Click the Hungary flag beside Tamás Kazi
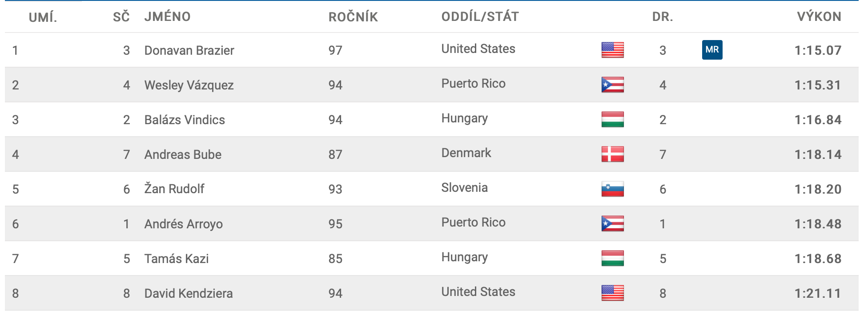 coord(612,258)
